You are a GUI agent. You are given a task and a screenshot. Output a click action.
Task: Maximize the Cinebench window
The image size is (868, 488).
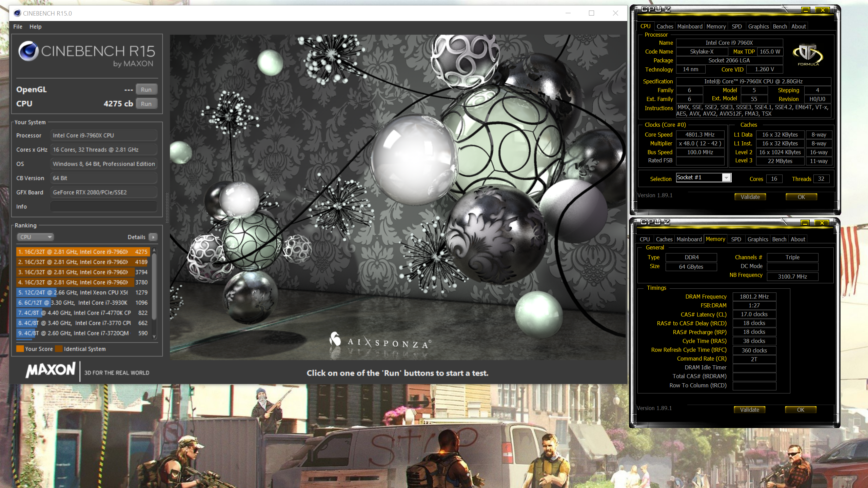tap(591, 13)
